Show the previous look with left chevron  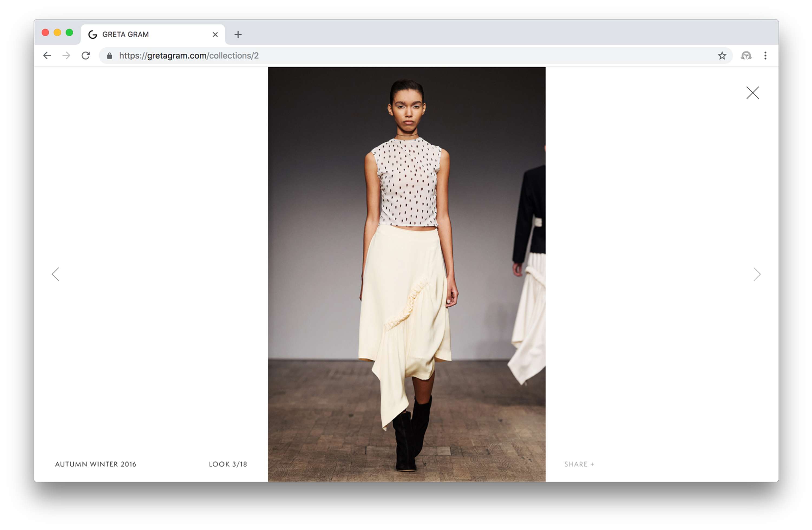click(55, 274)
